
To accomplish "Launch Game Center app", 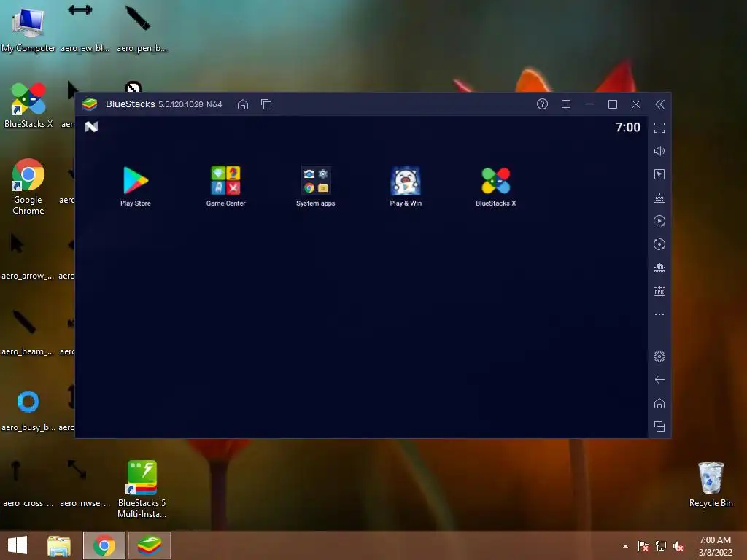I will coord(226,186).
